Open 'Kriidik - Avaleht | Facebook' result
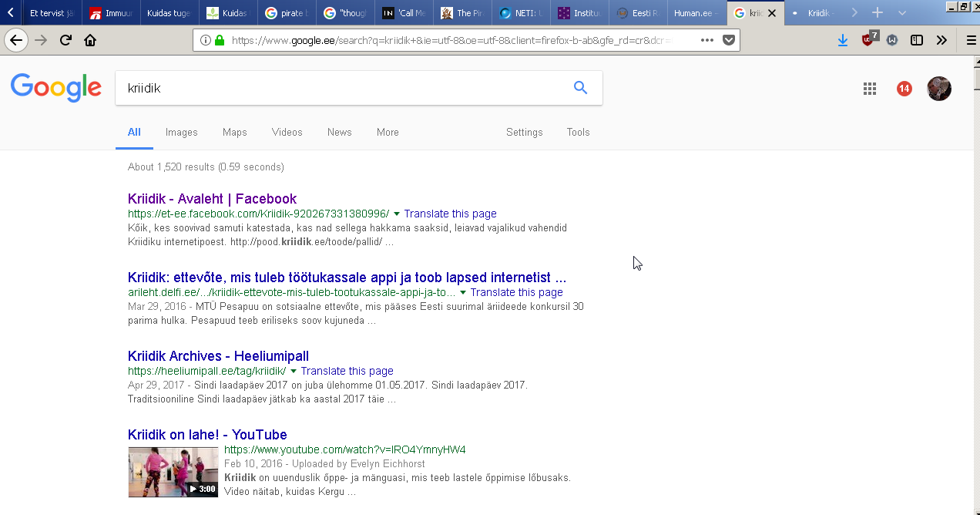Viewport: 980px width, 515px height. tap(212, 199)
